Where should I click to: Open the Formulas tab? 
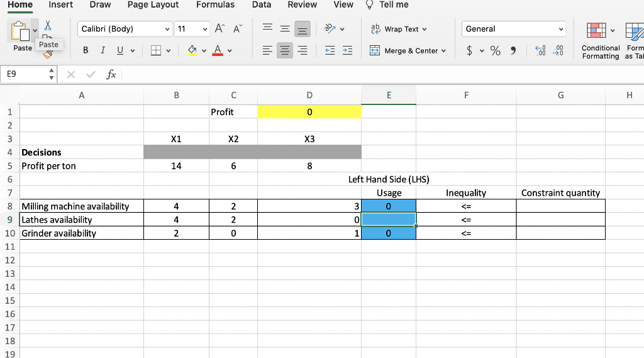coord(215,5)
